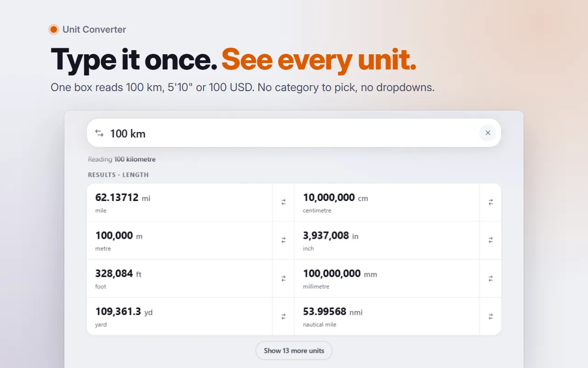Click the RESULTS · LENGTH heading
588x368 pixels.
point(119,175)
